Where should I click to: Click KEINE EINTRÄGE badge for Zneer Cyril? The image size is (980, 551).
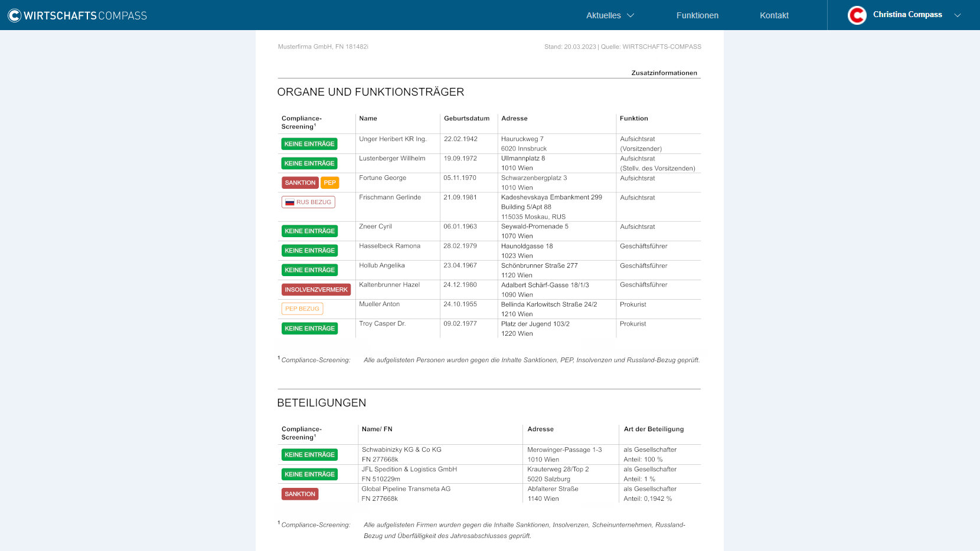(x=309, y=231)
